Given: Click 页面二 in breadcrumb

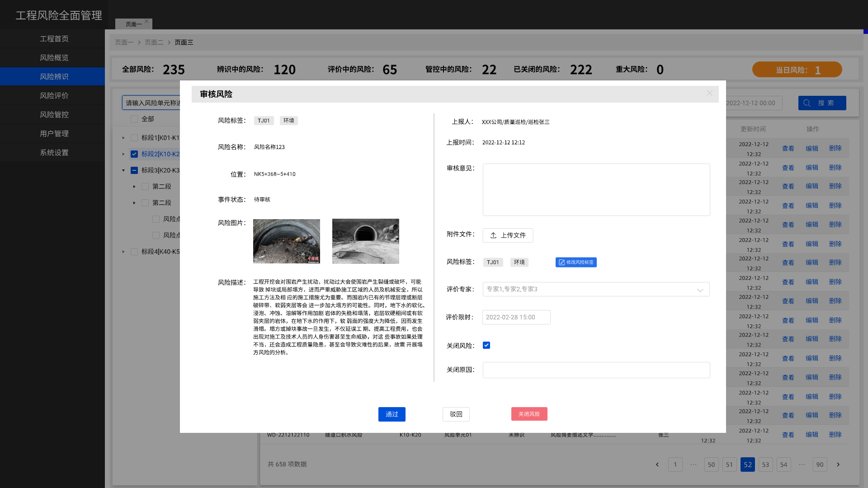Looking at the screenshot, I should (x=154, y=42).
